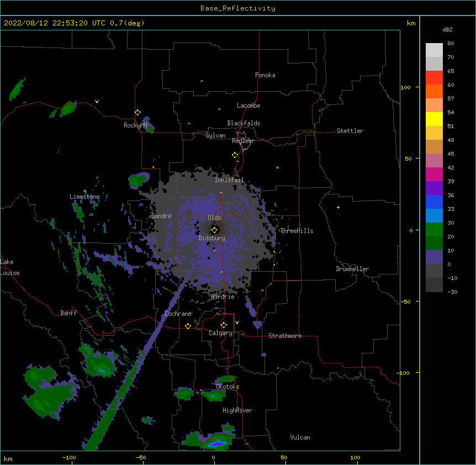The height and width of the screenshot is (465, 476).
Task: Click the Olds city label
Action: coord(214,218)
